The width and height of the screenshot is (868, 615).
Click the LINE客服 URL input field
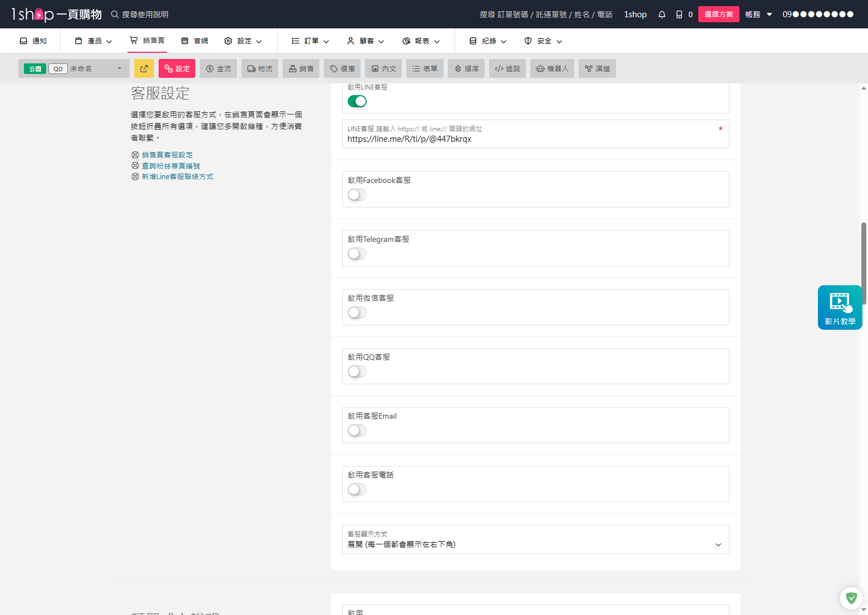tap(535, 139)
